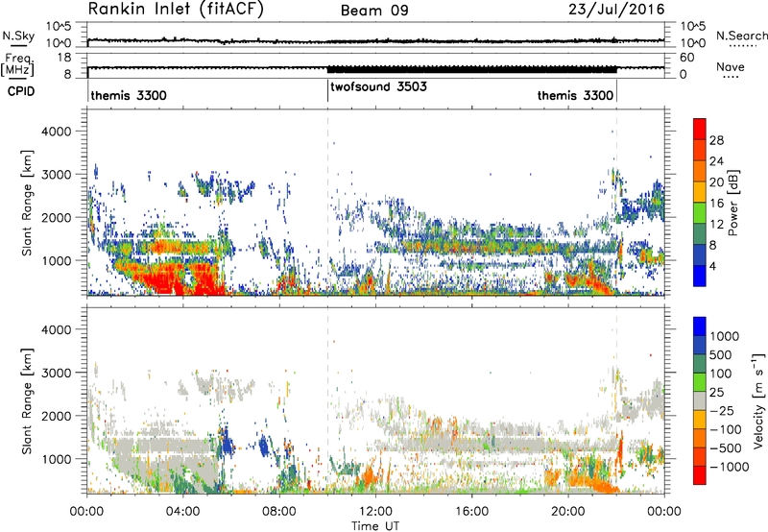Click the 'Nave' legend label
This screenshot has width=768, height=532.
pos(731,66)
